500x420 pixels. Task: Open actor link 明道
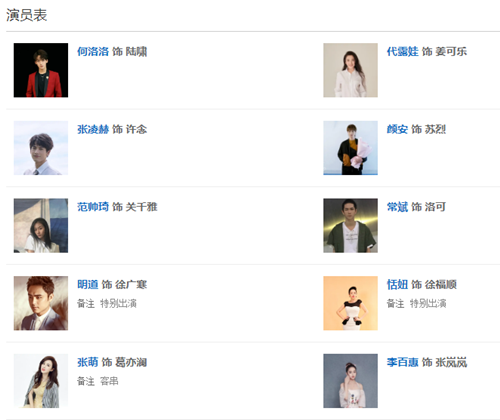[88, 285]
